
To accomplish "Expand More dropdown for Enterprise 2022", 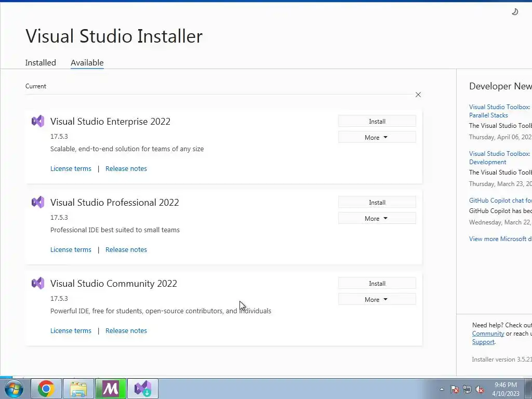I will pos(377,137).
